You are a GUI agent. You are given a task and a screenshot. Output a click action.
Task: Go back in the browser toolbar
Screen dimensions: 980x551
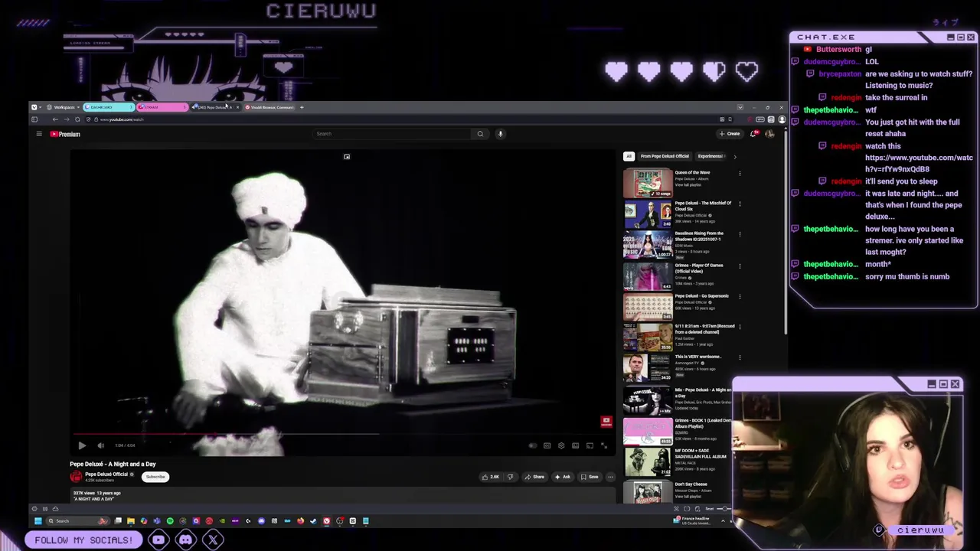(x=55, y=119)
